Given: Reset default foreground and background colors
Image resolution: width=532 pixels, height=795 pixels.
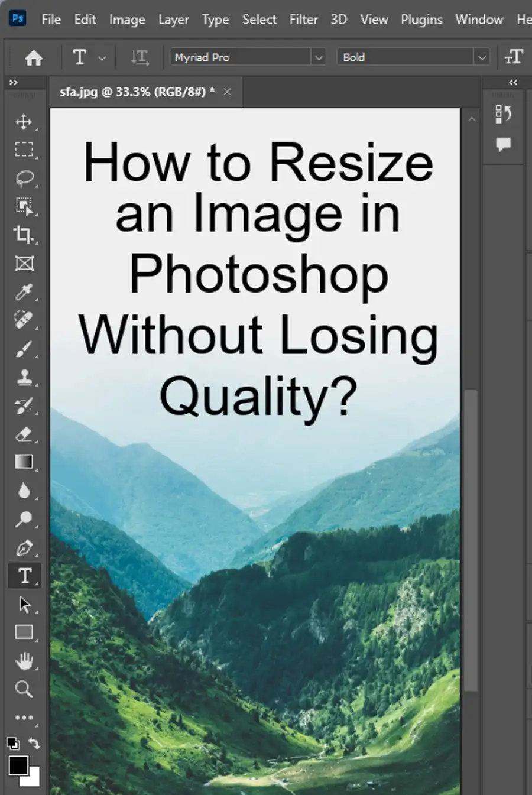Looking at the screenshot, I should click(12, 744).
